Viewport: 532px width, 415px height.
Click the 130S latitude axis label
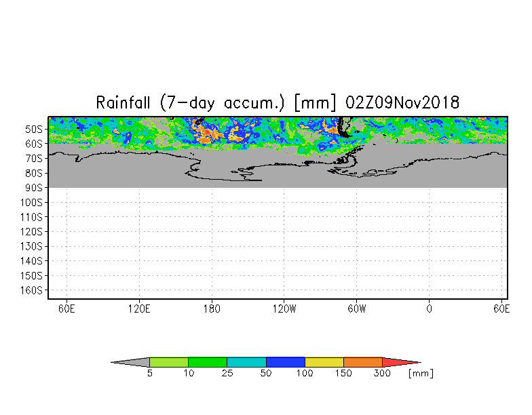coord(31,247)
